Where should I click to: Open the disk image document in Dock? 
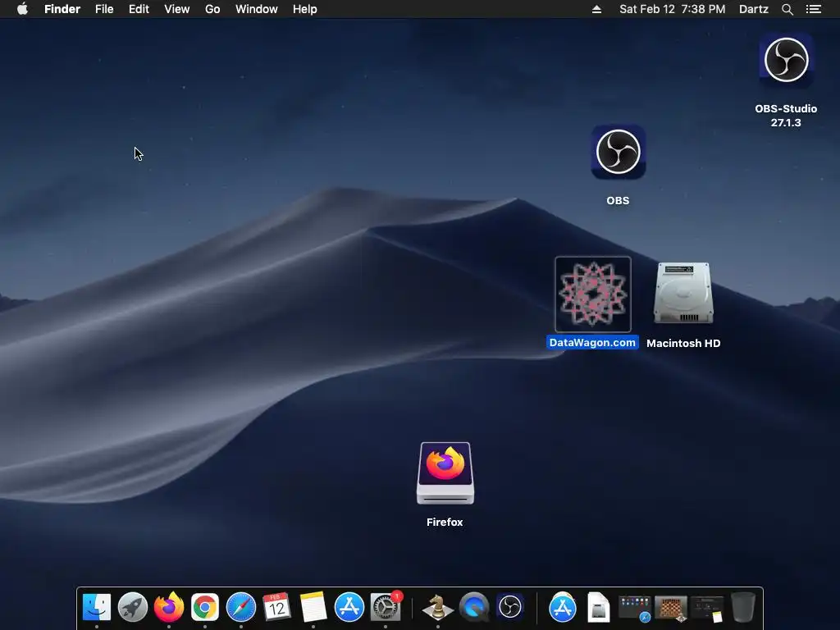[x=598, y=607]
